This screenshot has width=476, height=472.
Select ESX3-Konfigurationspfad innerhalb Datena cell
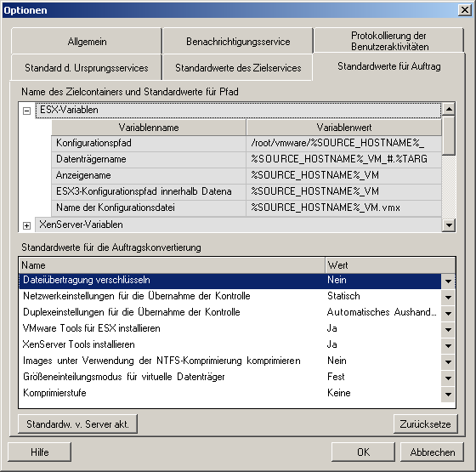[x=149, y=191]
